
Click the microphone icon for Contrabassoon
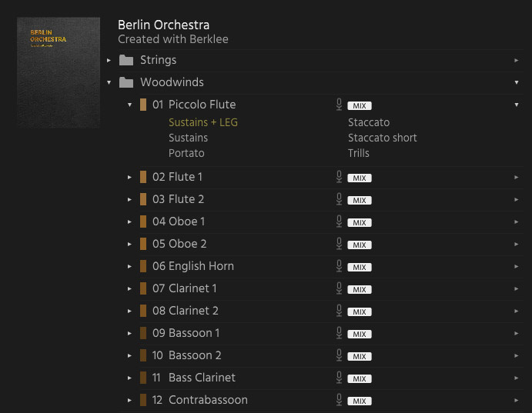pos(339,400)
